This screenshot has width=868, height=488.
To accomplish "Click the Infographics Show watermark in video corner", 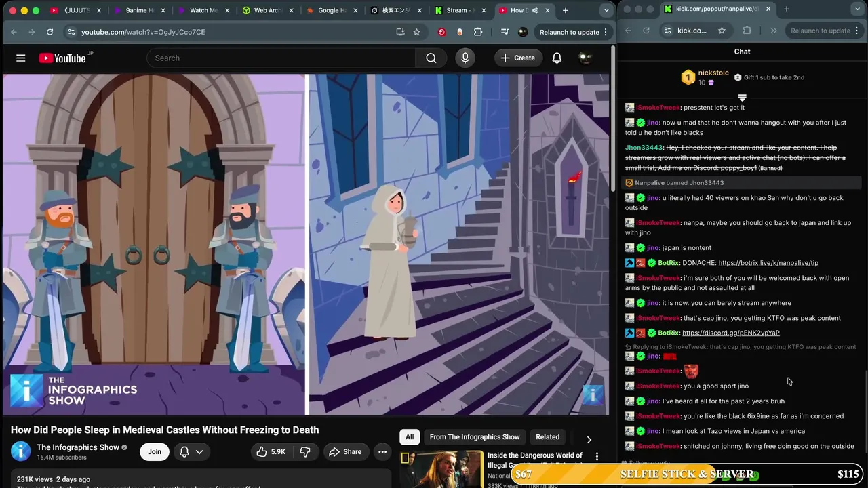I will [x=593, y=395].
